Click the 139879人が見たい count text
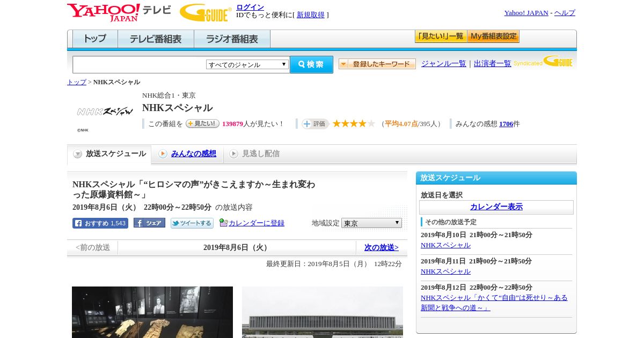Screen dimensions: 644x338 pyautogui.click(x=253, y=124)
